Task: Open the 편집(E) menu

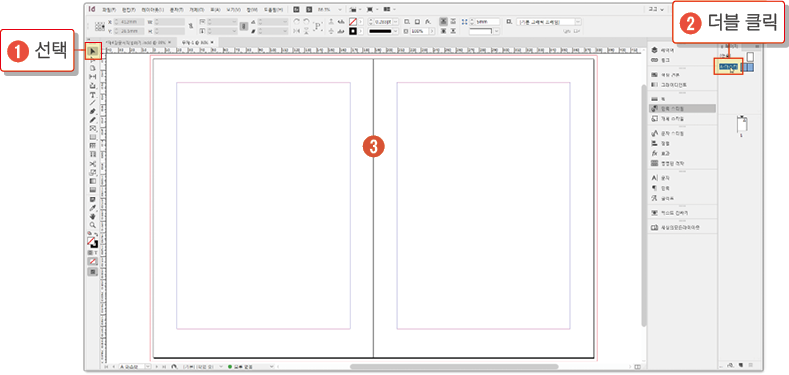Action: 128,9
